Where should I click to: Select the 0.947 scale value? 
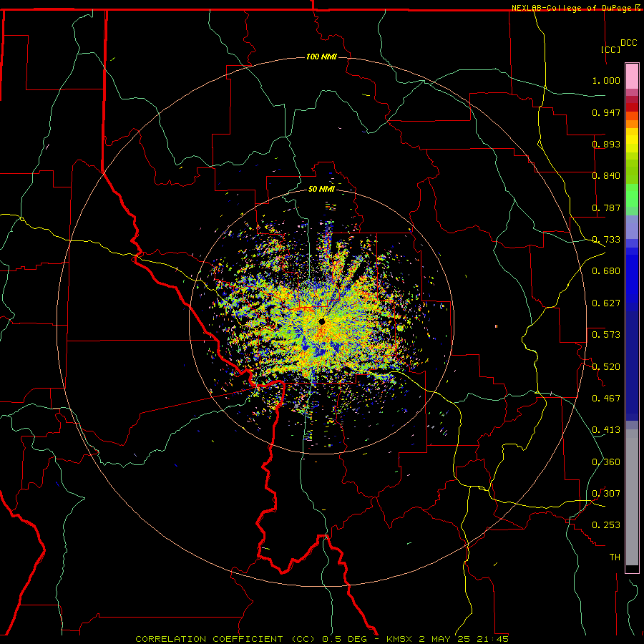click(x=606, y=112)
